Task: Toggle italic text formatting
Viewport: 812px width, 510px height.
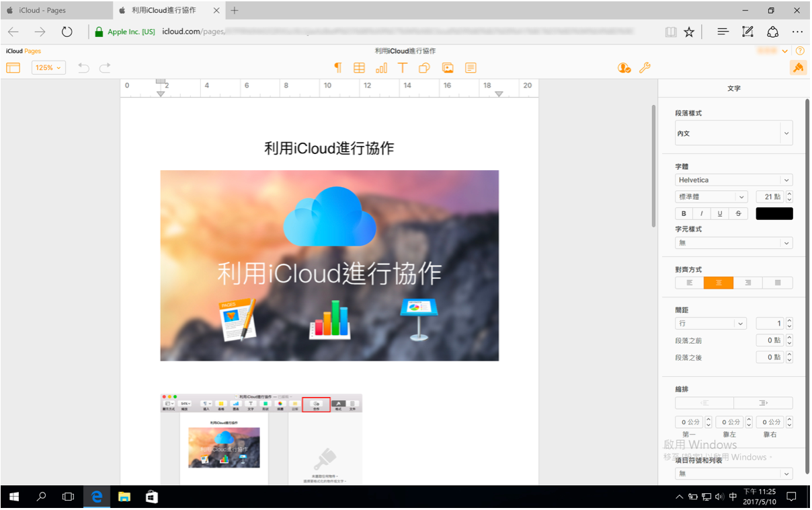Action: [702, 213]
